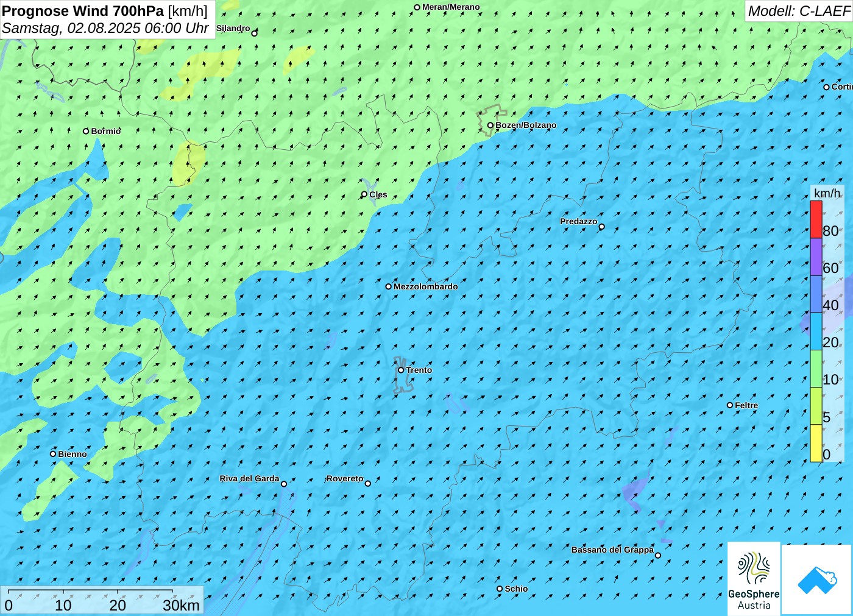Viewport: 853px width, 616px height.
Task: Select the Bozen/Bolzano city marker
Action: click(x=490, y=125)
